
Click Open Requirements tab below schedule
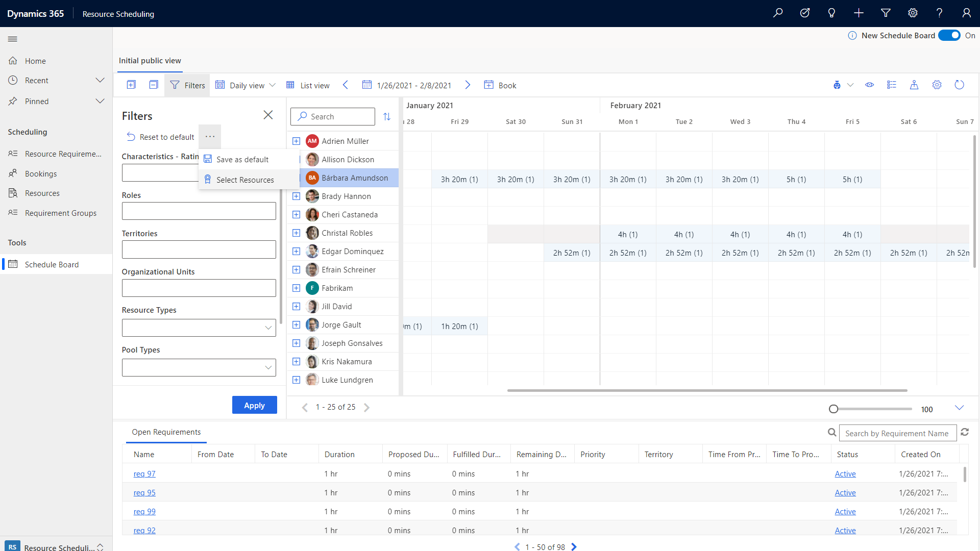point(165,432)
